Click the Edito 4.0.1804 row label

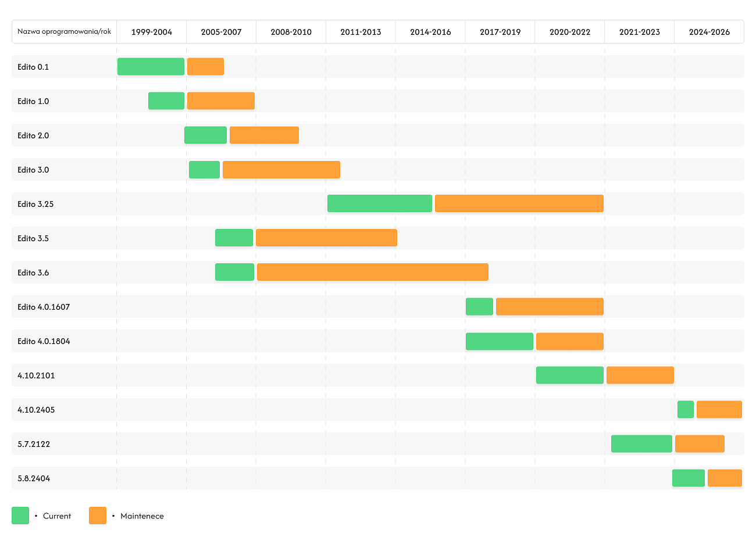(x=44, y=341)
